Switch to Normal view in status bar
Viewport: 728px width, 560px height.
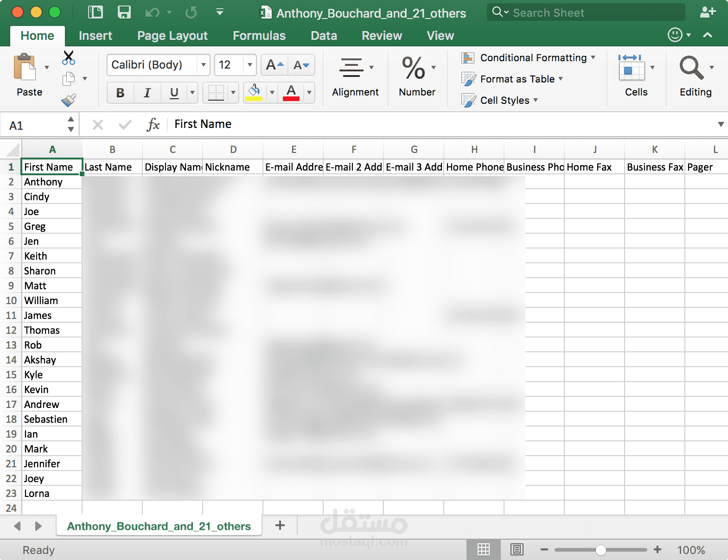(x=484, y=550)
